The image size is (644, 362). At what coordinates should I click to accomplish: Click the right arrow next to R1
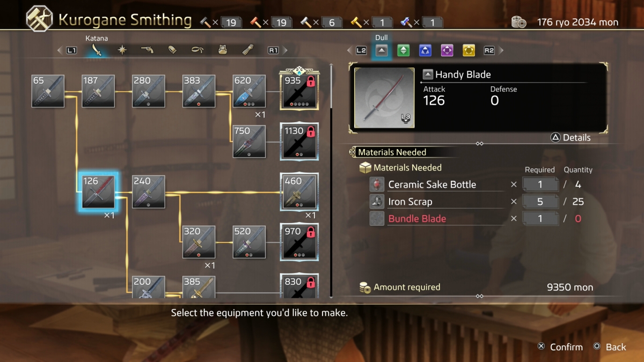pos(285,50)
